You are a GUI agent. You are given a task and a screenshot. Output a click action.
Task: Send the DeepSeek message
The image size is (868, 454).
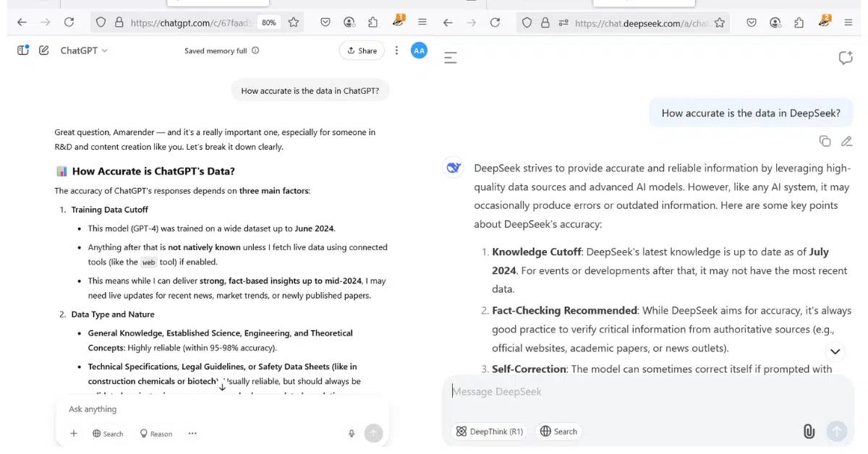pos(837,431)
